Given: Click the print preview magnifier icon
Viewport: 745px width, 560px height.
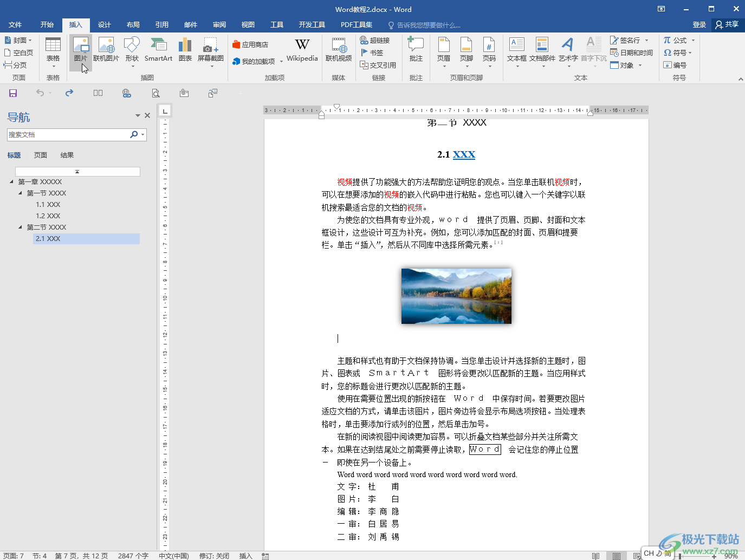Looking at the screenshot, I should coord(156,93).
